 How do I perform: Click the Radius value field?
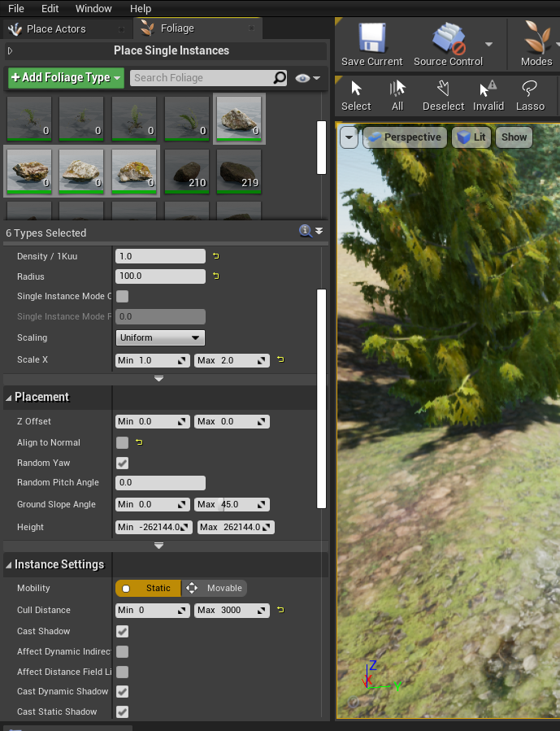pos(160,276)
